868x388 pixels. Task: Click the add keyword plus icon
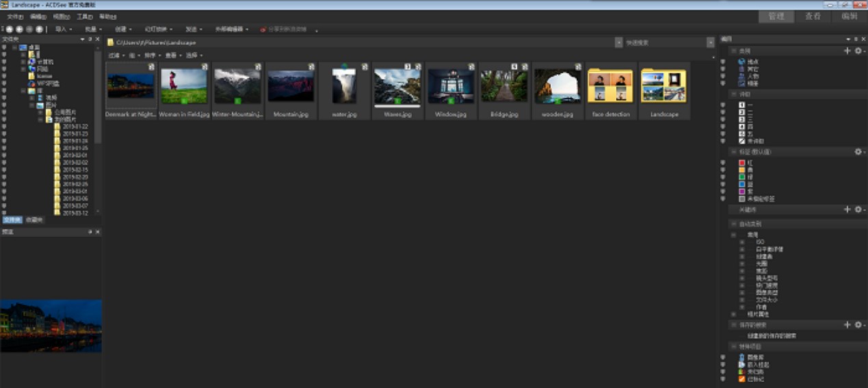pos(847,209)
